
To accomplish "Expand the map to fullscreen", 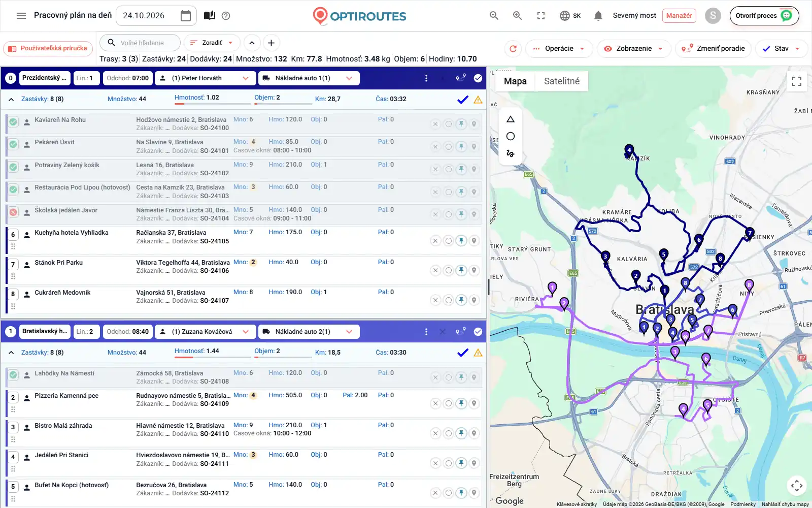I will coord(797,81).
